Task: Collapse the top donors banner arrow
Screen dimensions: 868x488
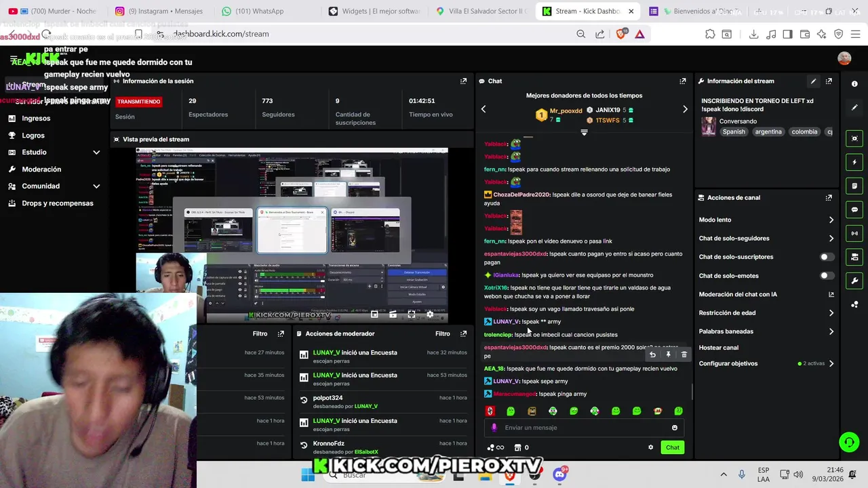Action: (x=584, y=132)
